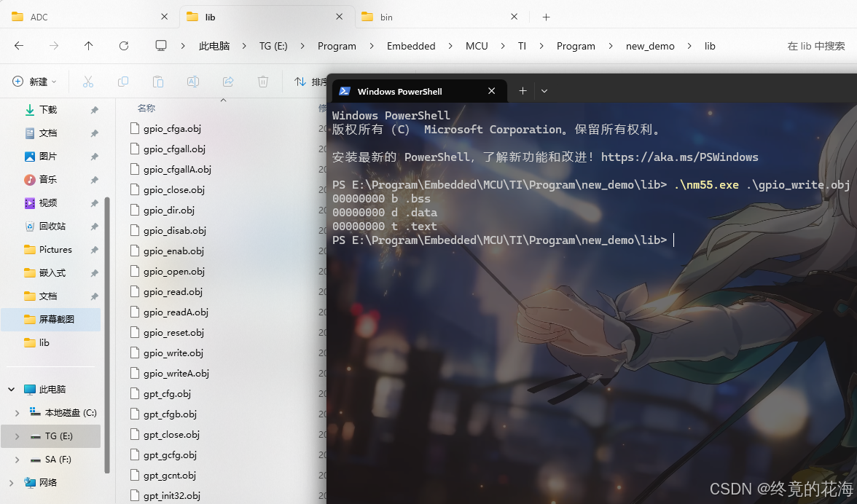The height and width of the screenshot is (504, 857).
Task: Click the navigation pane scrollbar
Action: (x=107, y=334)
